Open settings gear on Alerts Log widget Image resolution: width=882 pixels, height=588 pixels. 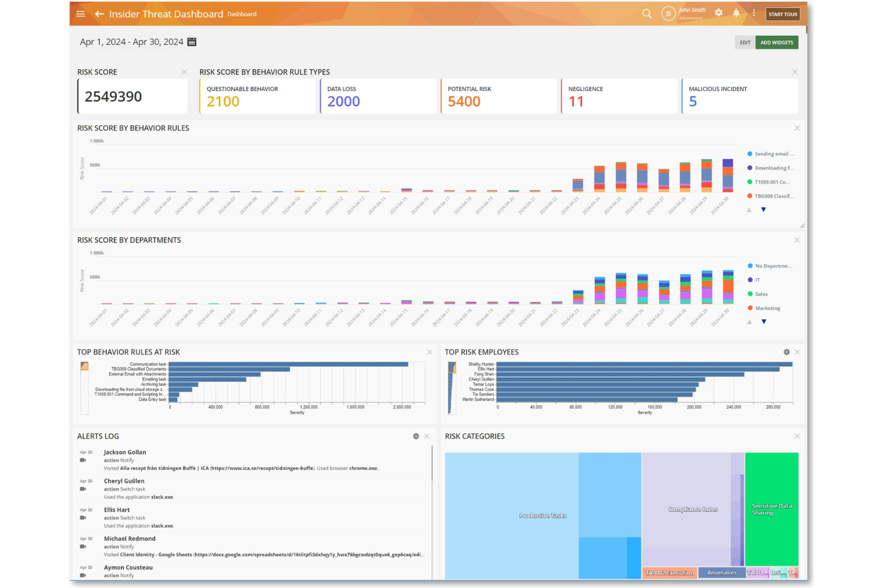pos(416,436)
